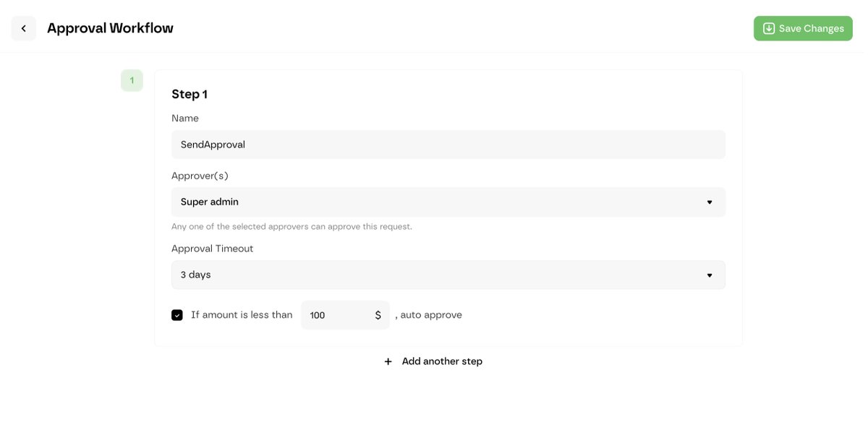868x443 pixels.
Task: Click the caret arrow on Super admin dropdown
Action: (710, 202)
